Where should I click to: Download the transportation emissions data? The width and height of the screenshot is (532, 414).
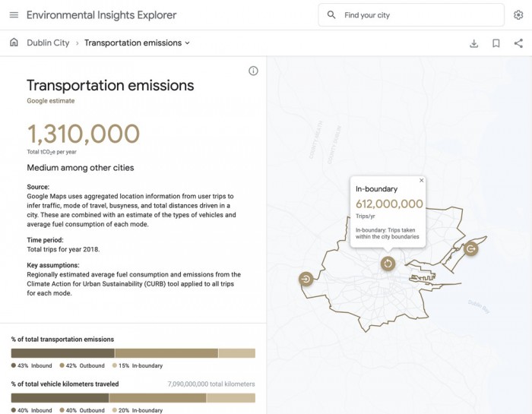click(x=474, y=43)
